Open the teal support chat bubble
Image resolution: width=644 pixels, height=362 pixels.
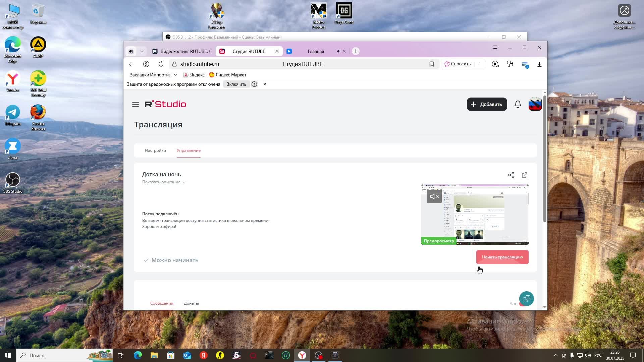[x=526, y=298]
